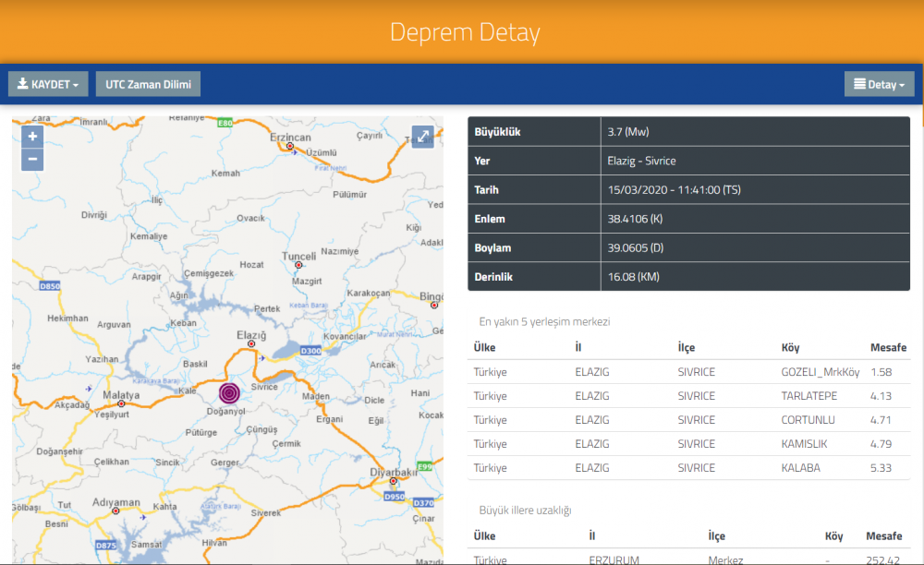Image resolution: width=924 pixels, height=565 pixels.
Task: Open the KAYDET dropdown menu
Action: click(48, 84)
